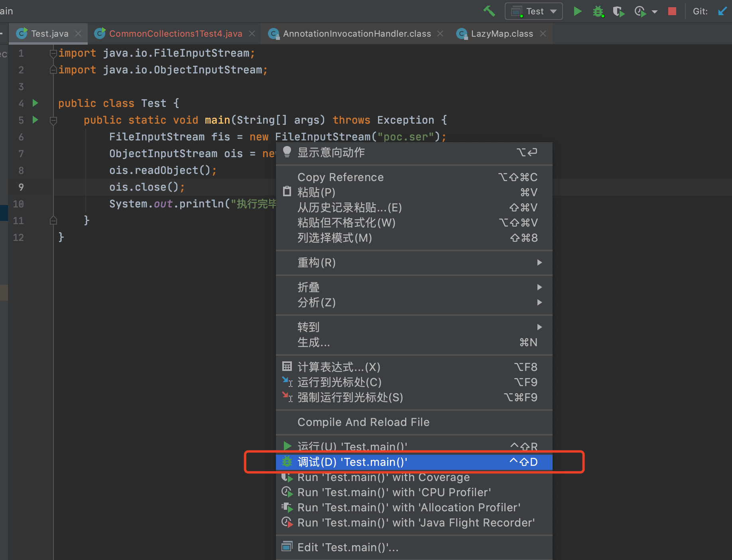Click the red Stop button
Image resolution: width=732 pixels, height=560 pixels.
(672, 11)
